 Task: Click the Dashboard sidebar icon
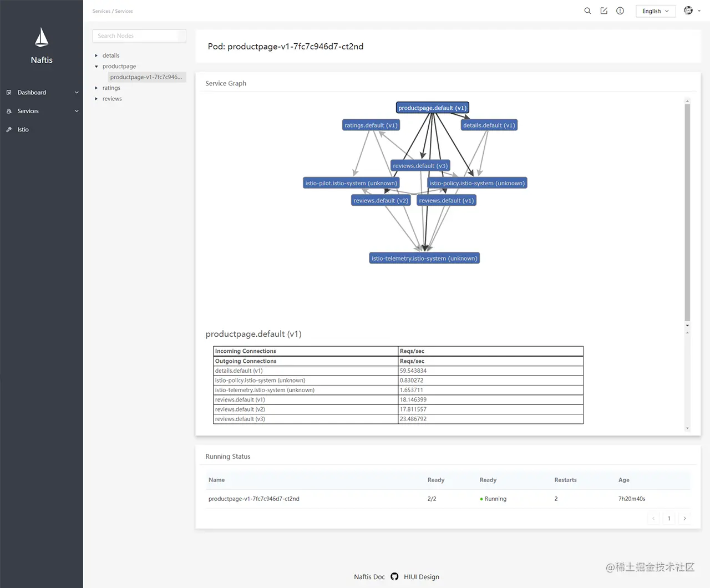(9, 93)
